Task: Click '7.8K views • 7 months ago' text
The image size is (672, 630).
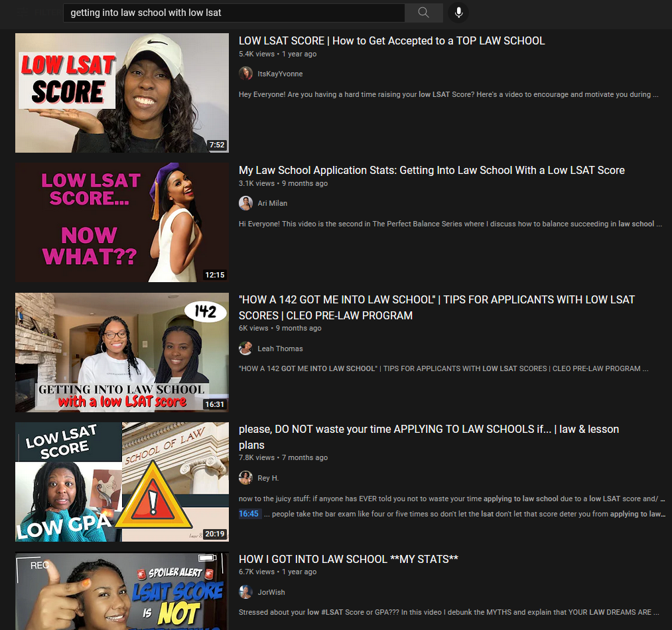Action: coord(283,457)
